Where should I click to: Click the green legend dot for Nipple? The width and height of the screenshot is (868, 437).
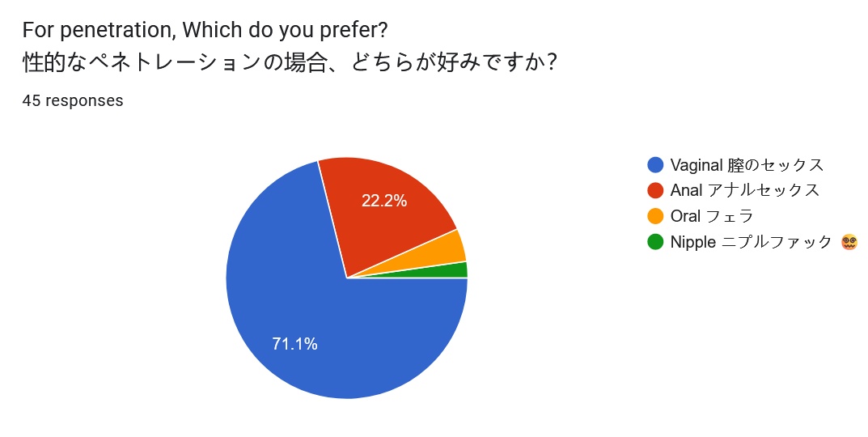[655, 241]
